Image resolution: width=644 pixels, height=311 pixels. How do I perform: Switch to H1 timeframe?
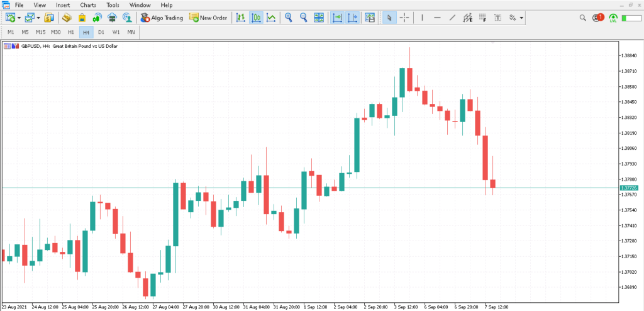(x=71, y=32)
